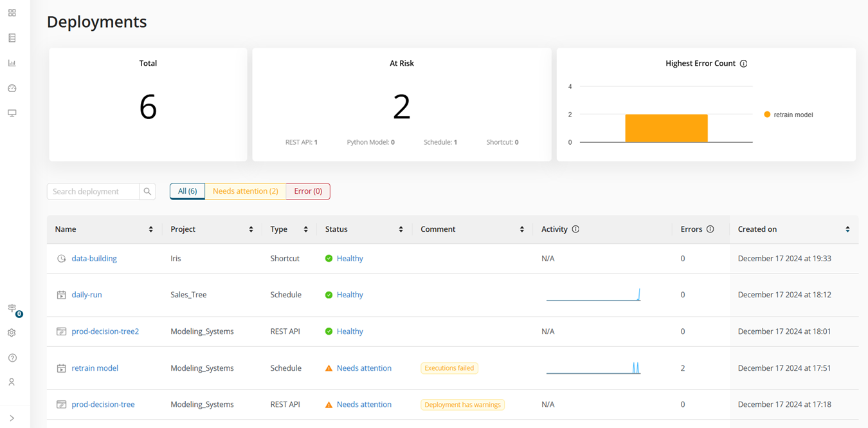Open the data-building deployment link
The image size is (868, 428).
(x=94, y=259)
